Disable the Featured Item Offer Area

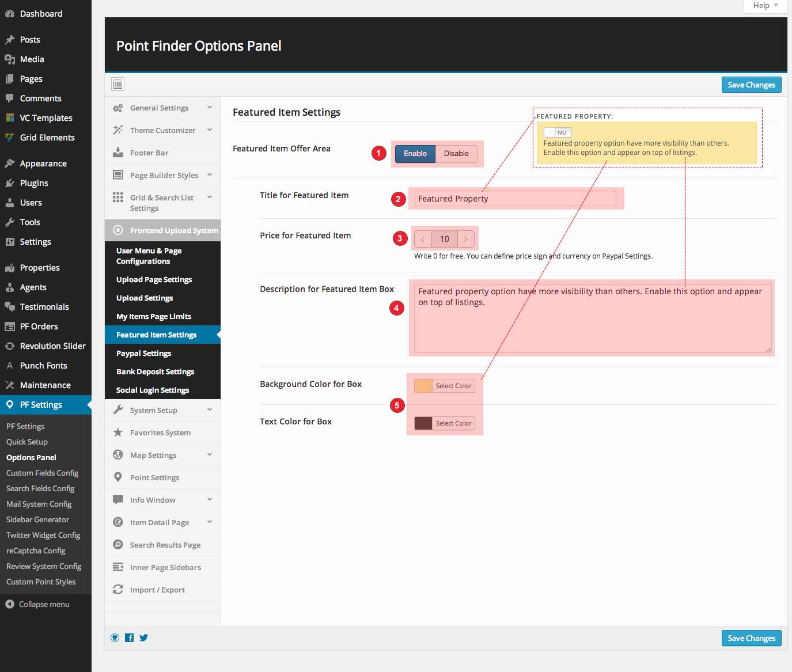(x=456, y=154)
